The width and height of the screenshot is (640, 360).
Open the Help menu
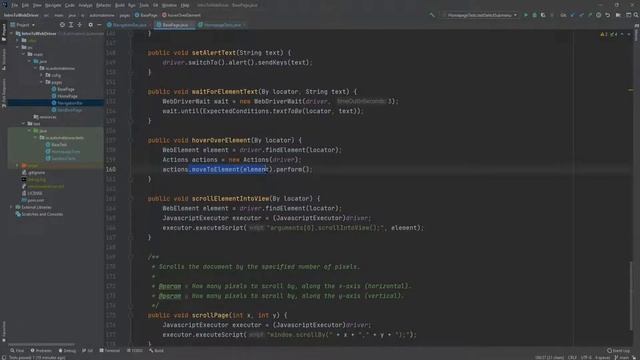(185, 5)
